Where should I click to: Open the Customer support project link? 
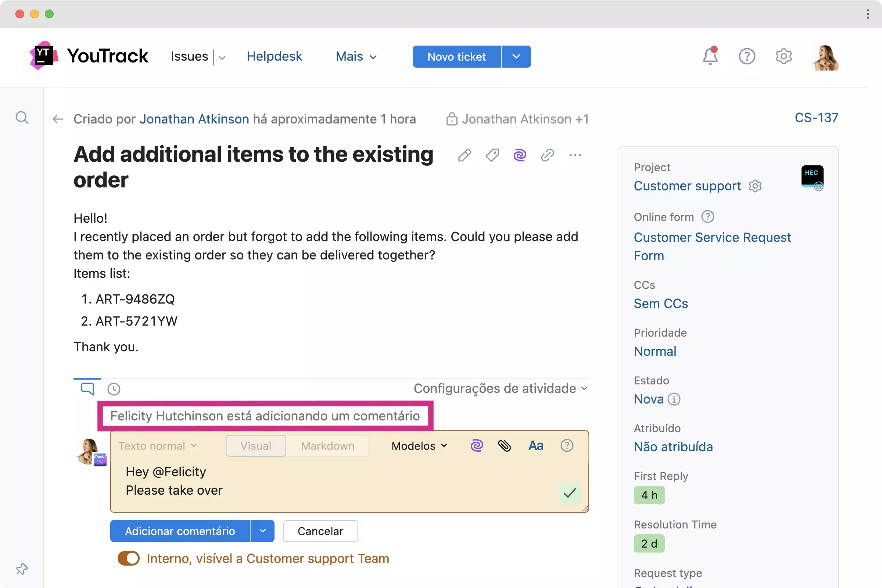coord(687,186)
